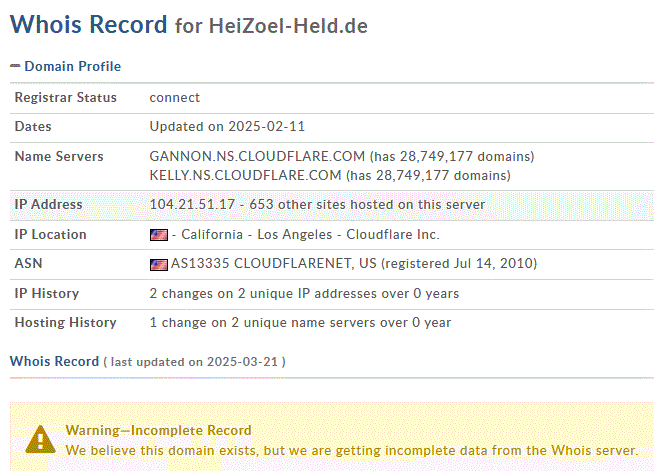Viewport: 655px width, 472px height.
Task: Click the Whois Record section heading
Action: pyautogui.click(x=54, y=361)
